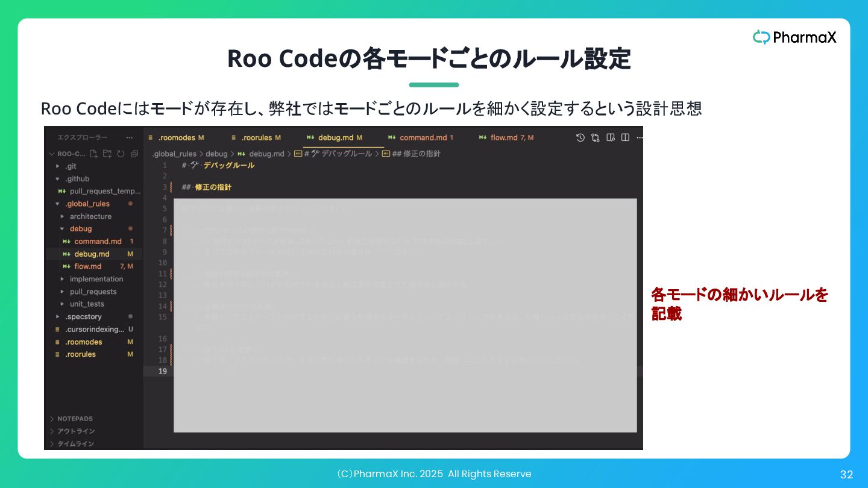Open markdown preview to the side
The width and height of the screenshot is (868, 488).
coord(611,137)
